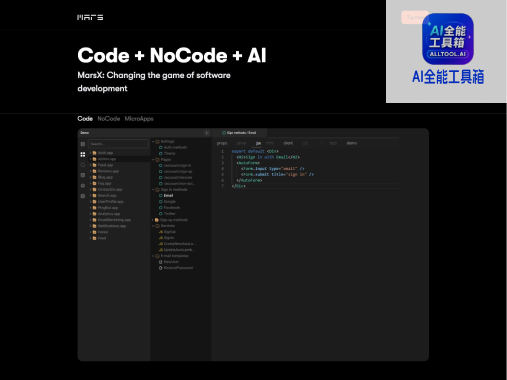Screen dimensions: 507x380
Task: Click the SignIn service icon
Action: pos(161,238)
